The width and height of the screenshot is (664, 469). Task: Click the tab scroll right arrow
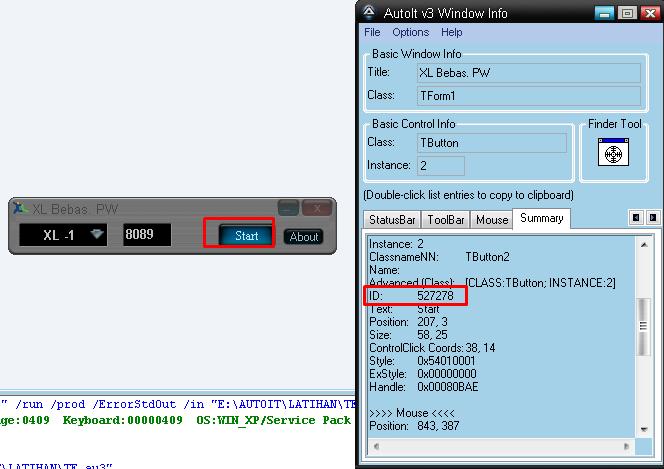653,218
